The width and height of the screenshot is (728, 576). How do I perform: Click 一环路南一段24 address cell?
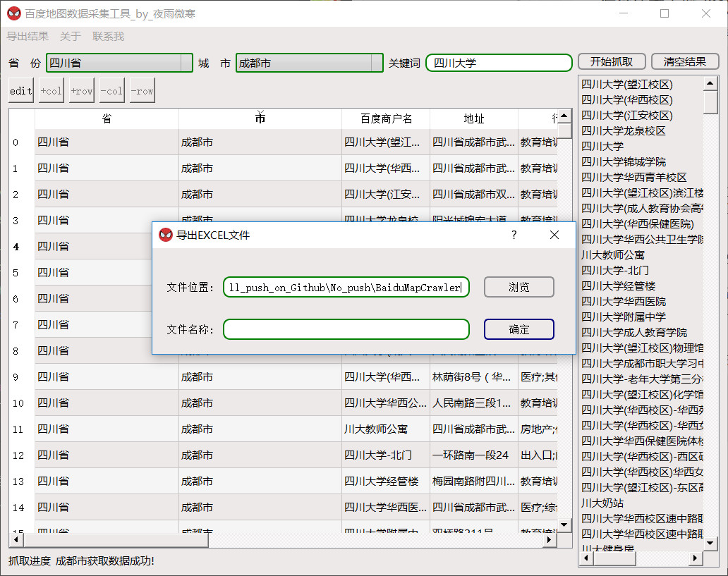473,455
